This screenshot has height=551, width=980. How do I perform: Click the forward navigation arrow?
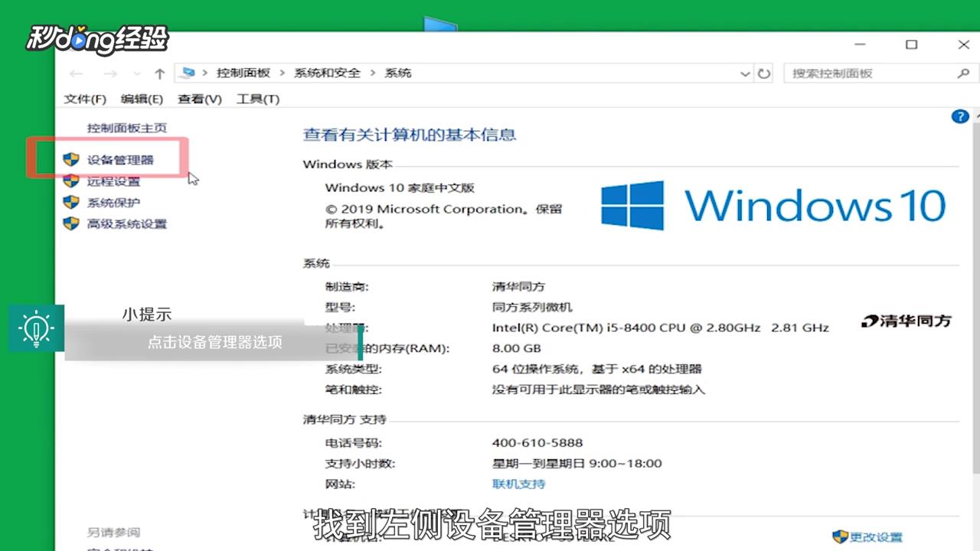tap(110, 73)
